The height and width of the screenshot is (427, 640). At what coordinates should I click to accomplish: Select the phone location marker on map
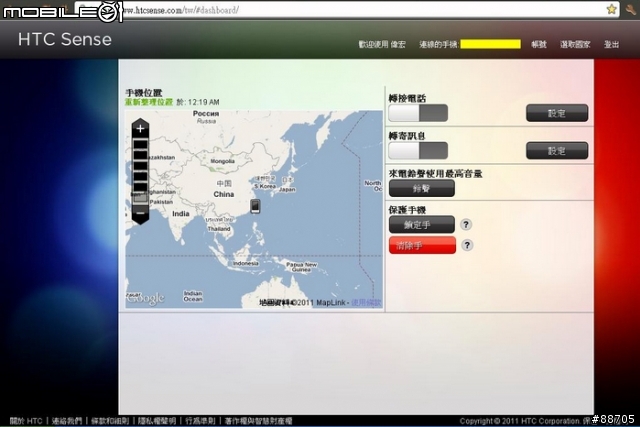(255, 206)
